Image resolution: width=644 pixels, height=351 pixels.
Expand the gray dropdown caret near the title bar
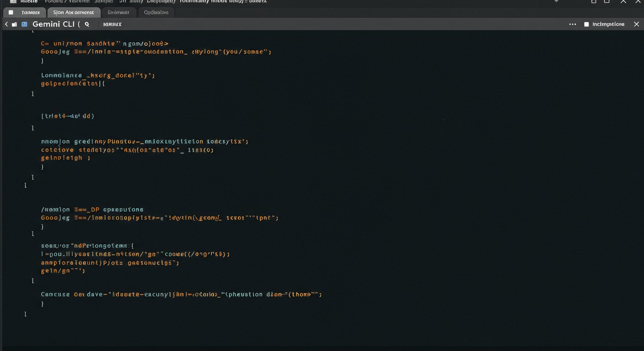556,1
